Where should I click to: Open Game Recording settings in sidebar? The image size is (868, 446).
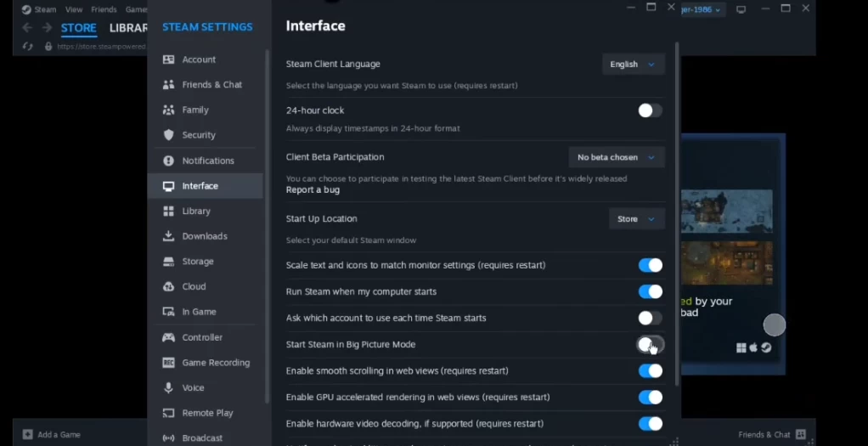click(x=216, y=363)
